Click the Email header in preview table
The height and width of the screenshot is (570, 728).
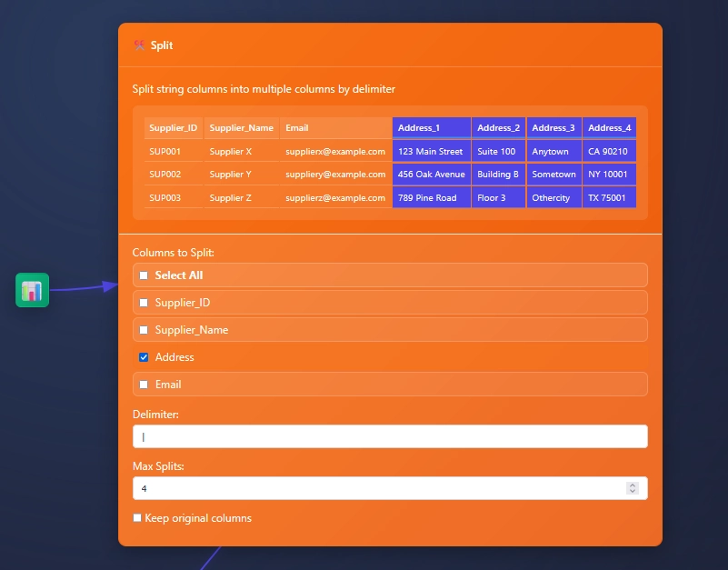(335, 128)
